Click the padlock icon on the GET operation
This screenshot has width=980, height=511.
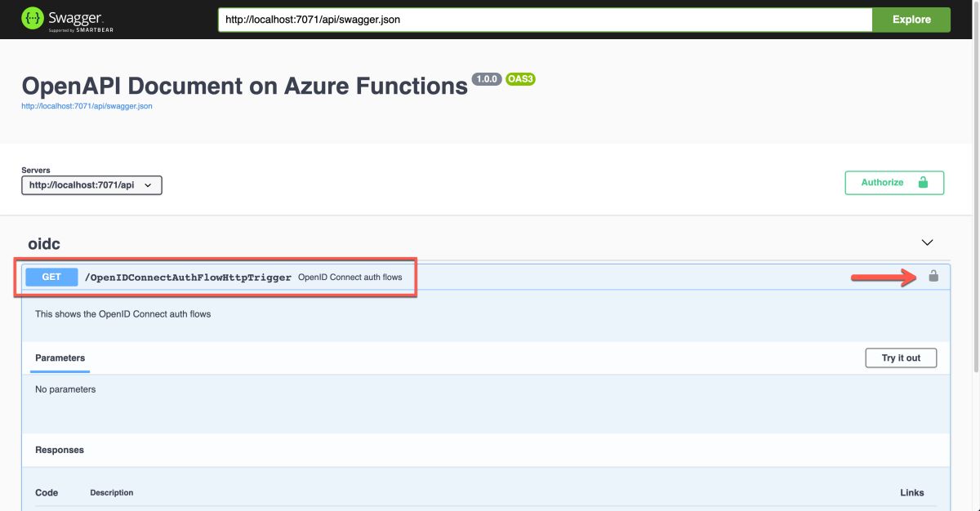pyautogui.click(x=933, y=277)
